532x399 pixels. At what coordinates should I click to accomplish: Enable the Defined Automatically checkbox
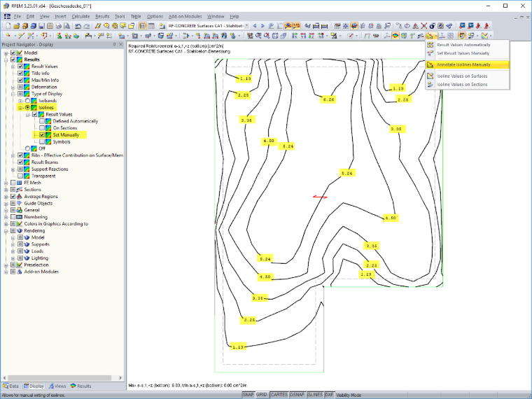coord(42,121)
